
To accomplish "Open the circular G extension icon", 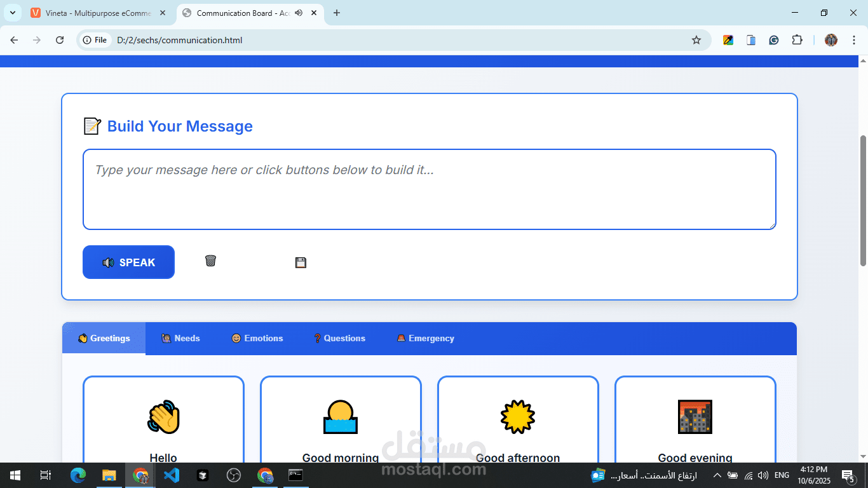I will 774,40.
